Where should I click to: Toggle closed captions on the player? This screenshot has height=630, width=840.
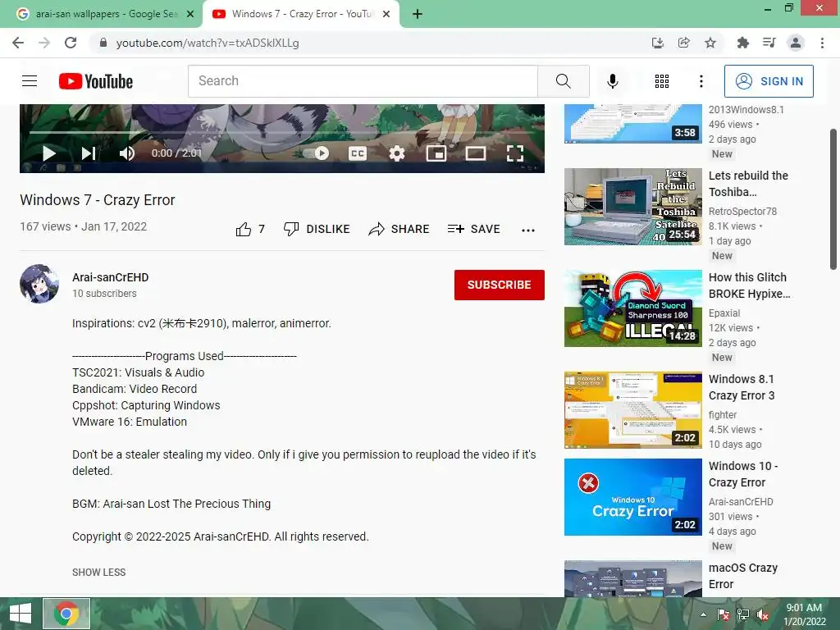click(x=358, y=153)
